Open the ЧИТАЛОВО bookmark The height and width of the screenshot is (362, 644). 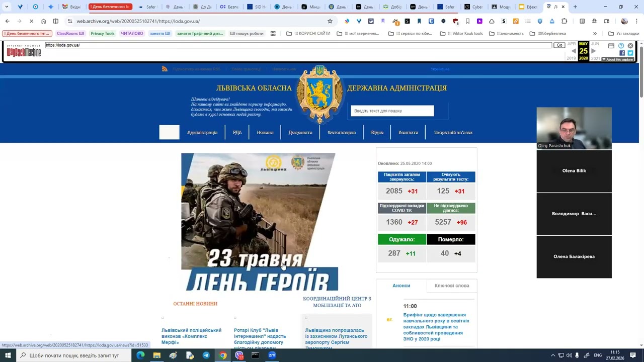pos(132,34)
